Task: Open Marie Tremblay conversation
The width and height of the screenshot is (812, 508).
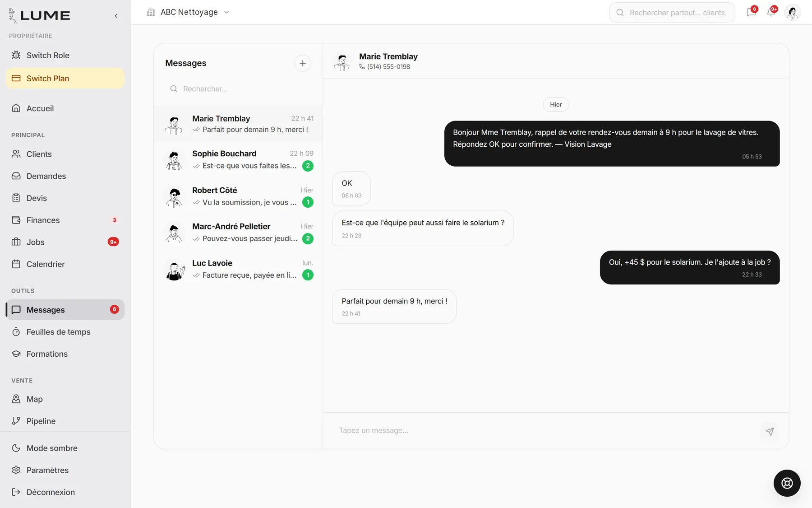Action: [x=238, y=124]
